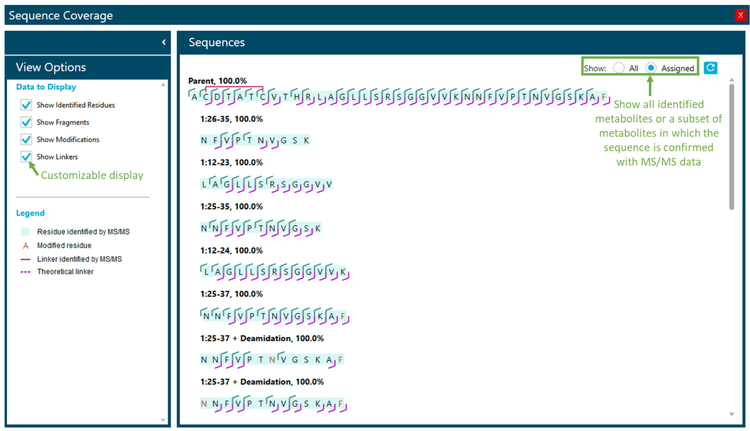Screen dimensions: 750x431
Task: Toggle Show Modifications checkbox
Action: tap(26, 139)
